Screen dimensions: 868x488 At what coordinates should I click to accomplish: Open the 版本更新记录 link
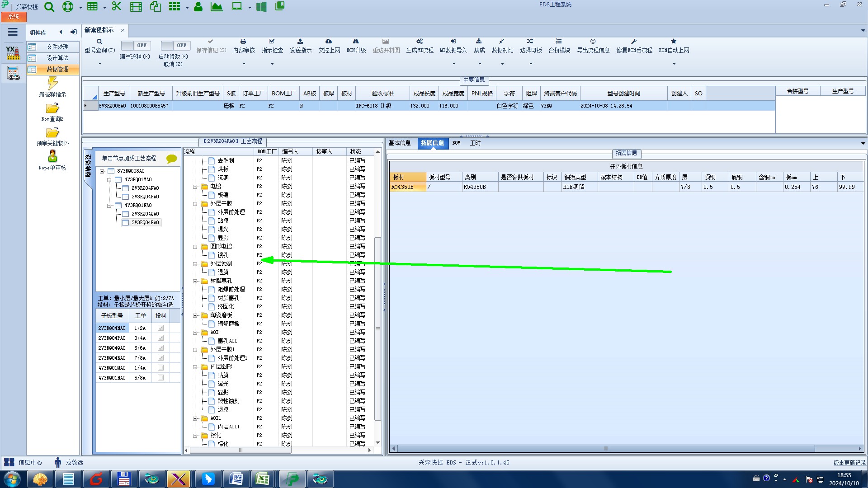(x=849, y=463)
